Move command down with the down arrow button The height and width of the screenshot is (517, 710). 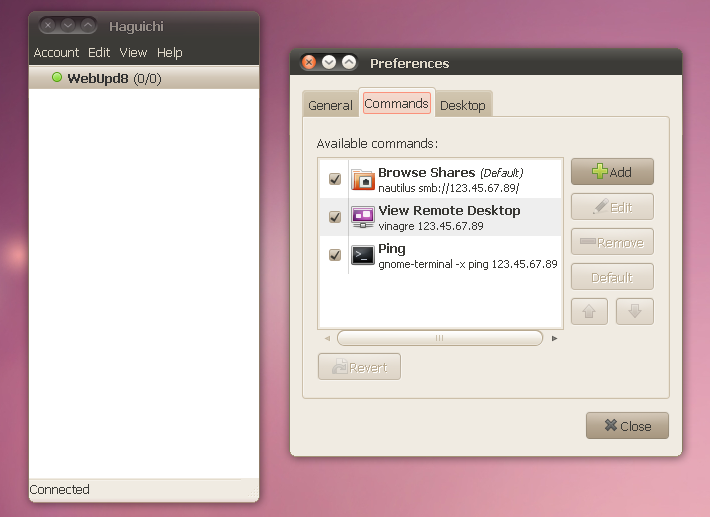click(x=634, y=311)
